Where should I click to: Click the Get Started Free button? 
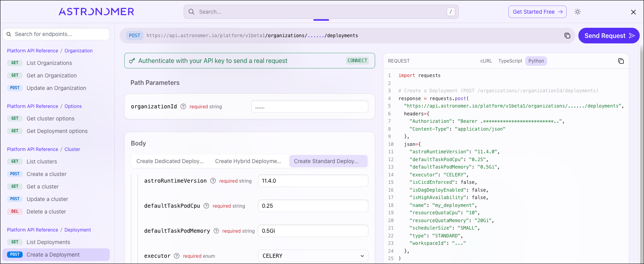[x=537, y=12]
